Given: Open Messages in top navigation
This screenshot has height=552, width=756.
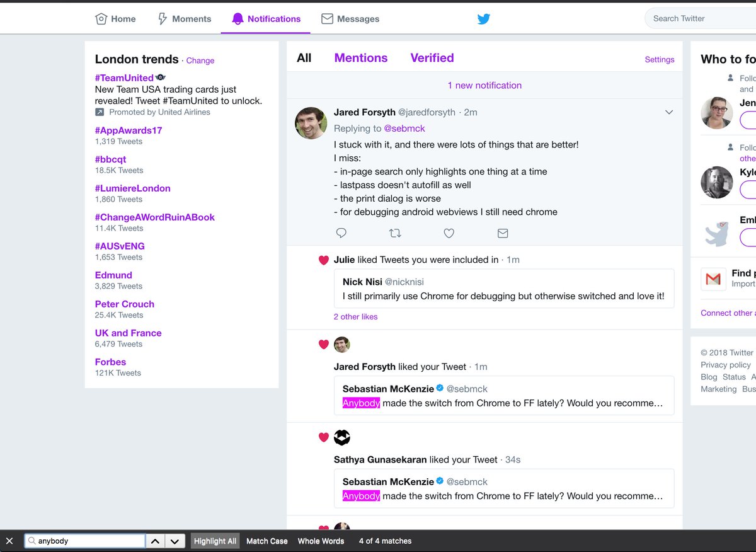Looking at the screenshot, I should (350, 19).
